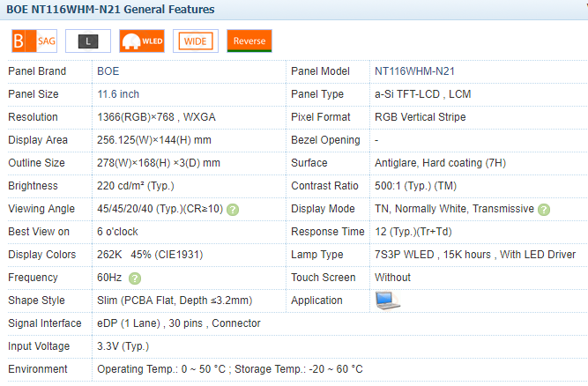Open the NT116WHM-N21 panel model link
Screen dimensions: 588x386
coord(414,71)
